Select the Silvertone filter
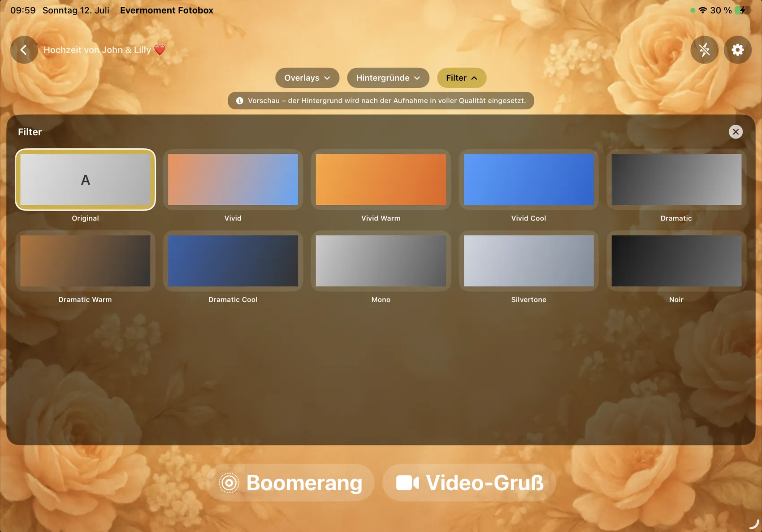This screenshot has height=532, width=762. (x=529, y=261)
